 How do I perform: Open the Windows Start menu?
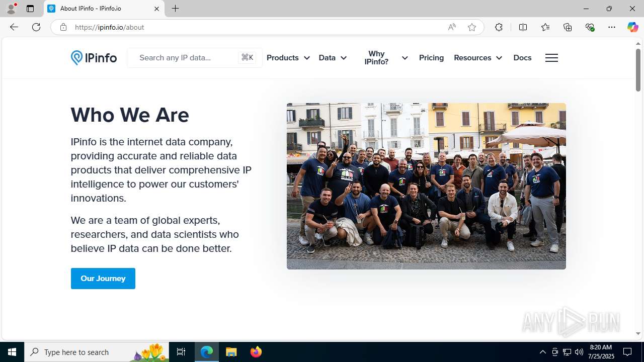[12, 352]
